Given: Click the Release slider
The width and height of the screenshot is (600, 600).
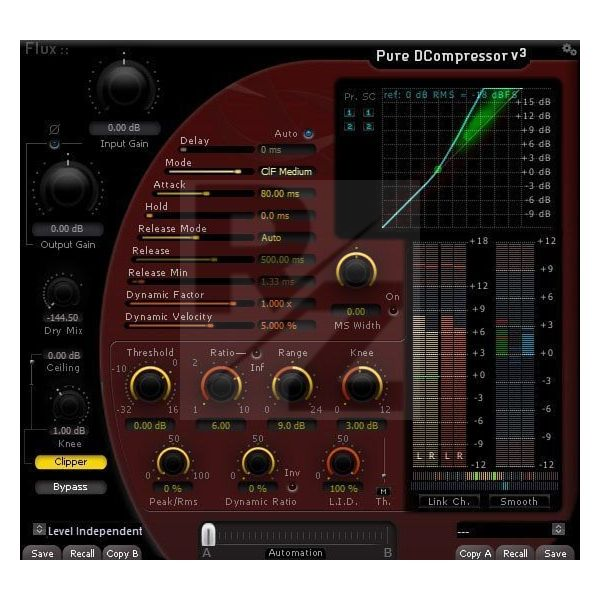Looking at the screenshot, I should (194, 260).
